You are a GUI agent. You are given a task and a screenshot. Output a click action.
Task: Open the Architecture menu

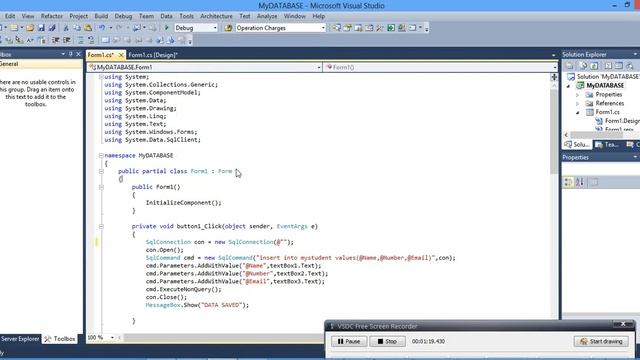[216, 16]
